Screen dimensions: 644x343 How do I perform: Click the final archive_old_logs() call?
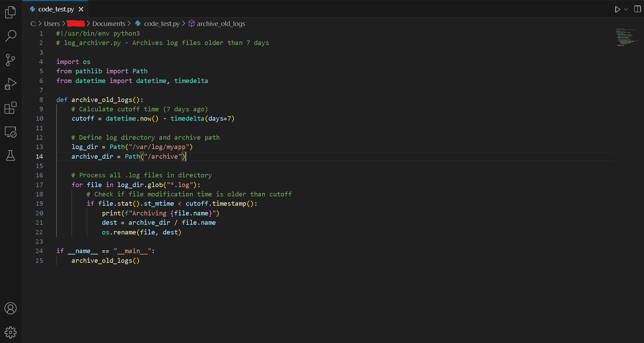(x=105, y=260)
